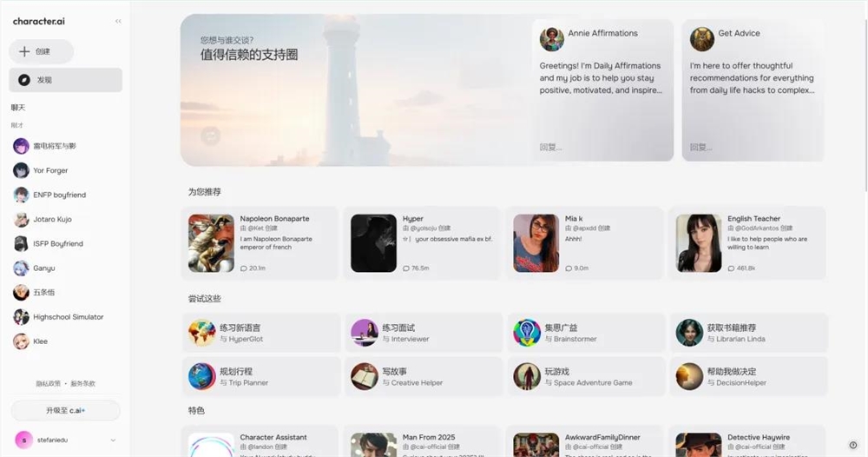
Task: Click English Teacher creator @GodArkantos text
Action: click(x=757, y=228)
